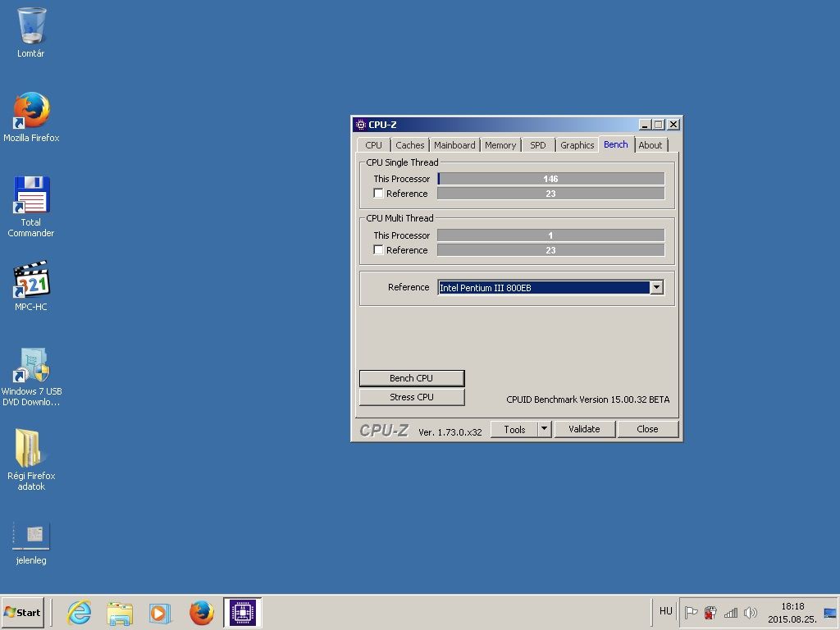This screenshot has width=840, height=630.
Task: Start the Stress CPU test
Action: [412, 397]
